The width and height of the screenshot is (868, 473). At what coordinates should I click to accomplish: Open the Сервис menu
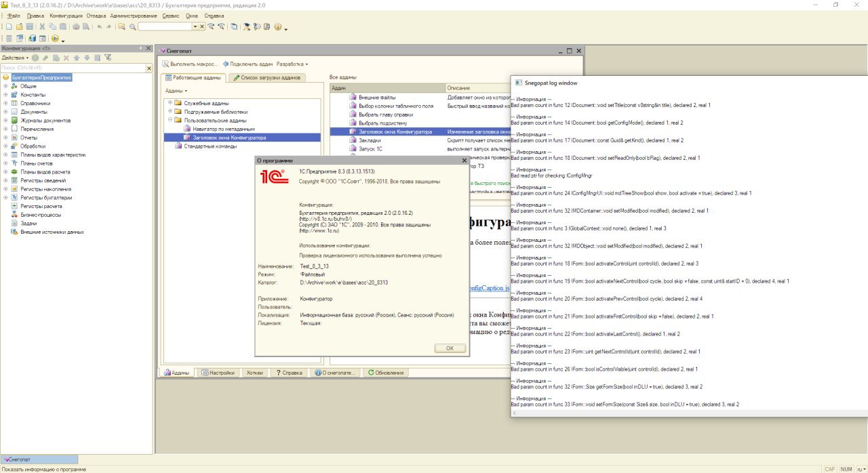(172, 15)
